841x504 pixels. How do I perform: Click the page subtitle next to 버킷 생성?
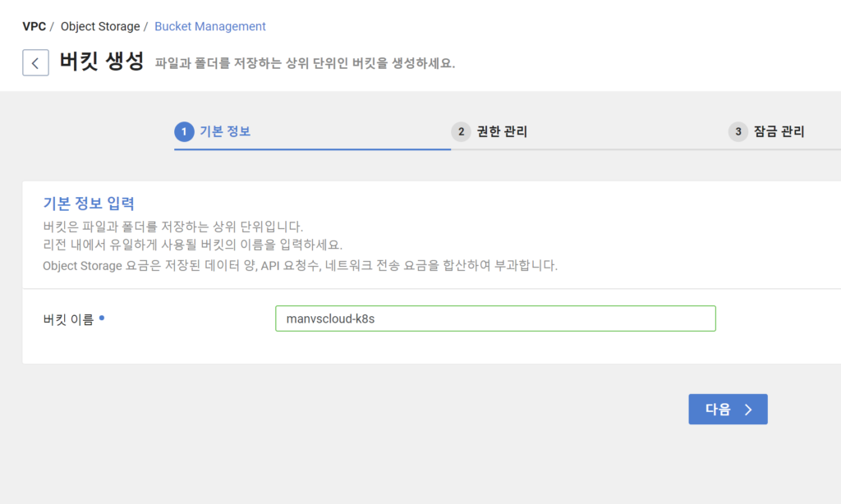point(305,63)
